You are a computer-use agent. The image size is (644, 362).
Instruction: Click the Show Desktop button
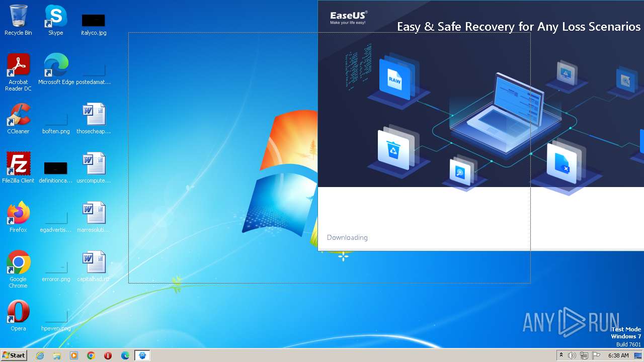pyautogui.click(x=638, y=355)
